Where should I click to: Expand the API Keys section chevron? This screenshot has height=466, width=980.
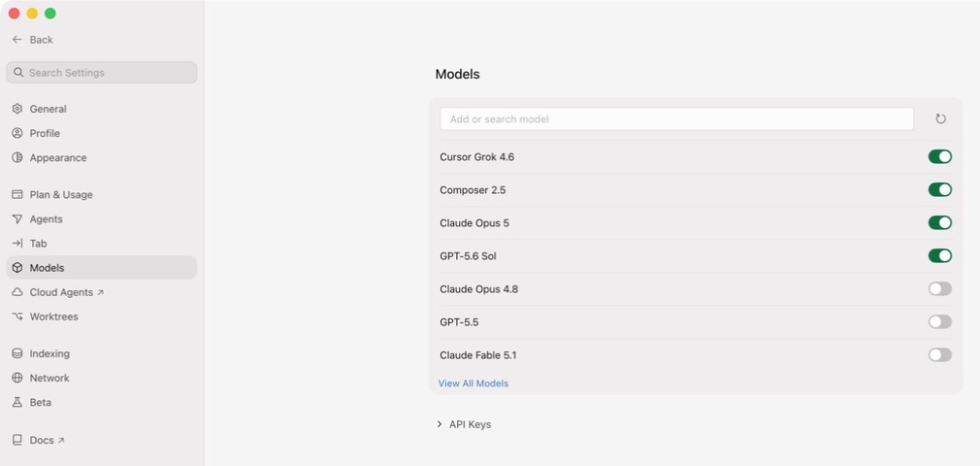pyautogui.click(x=440, y=424)
